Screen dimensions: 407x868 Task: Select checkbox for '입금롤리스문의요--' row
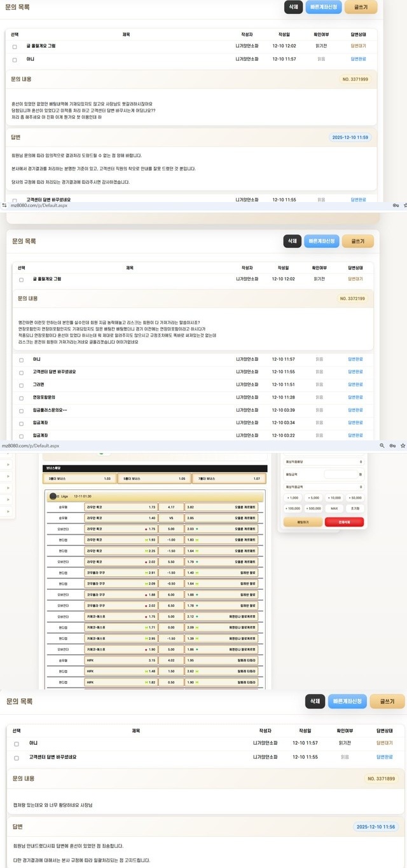coord(21,410)
